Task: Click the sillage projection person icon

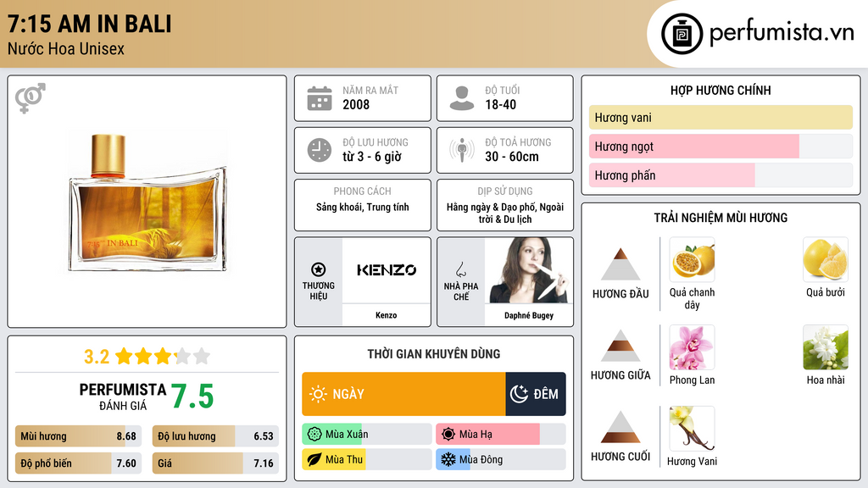Action: tap(462, 150)
